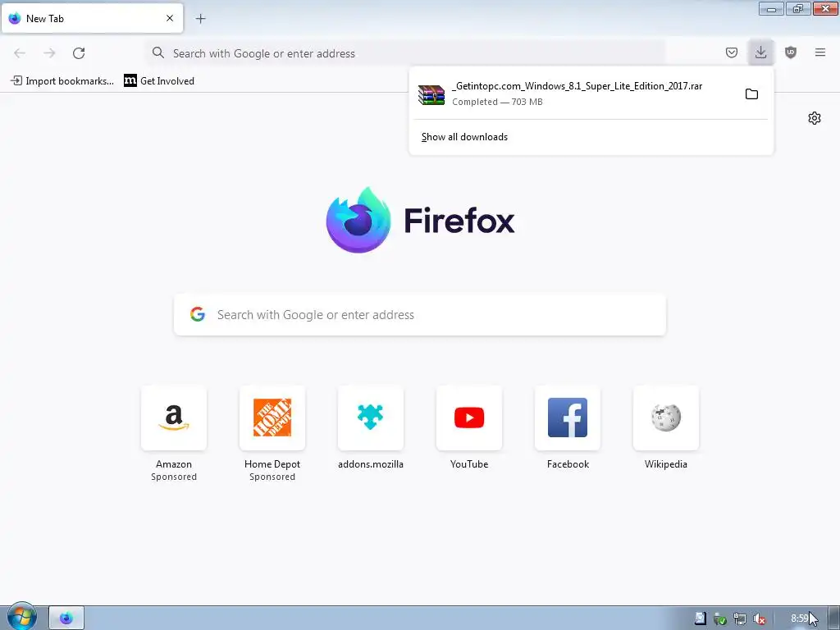Click the green shield tray icon
Image resolution: width=840 pixels, height=630 pixels.
pyautogui.click(x=720, y=619)
